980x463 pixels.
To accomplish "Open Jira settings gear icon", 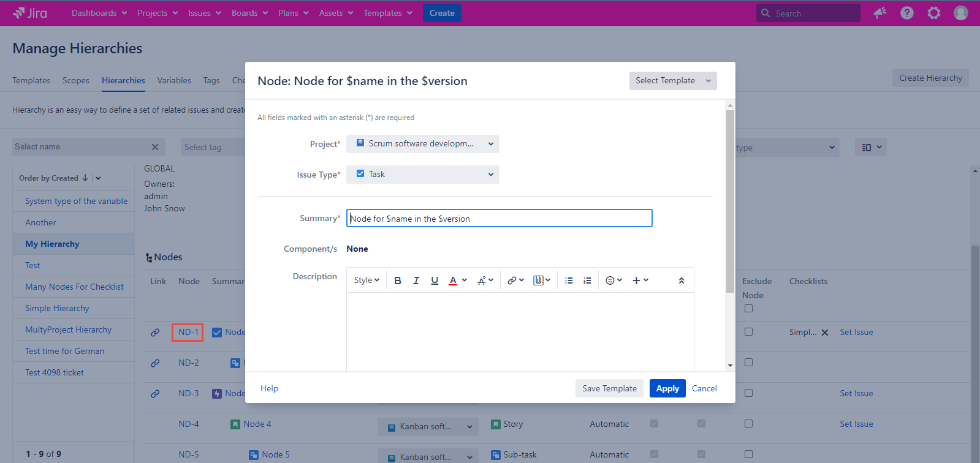I will 933,13.
